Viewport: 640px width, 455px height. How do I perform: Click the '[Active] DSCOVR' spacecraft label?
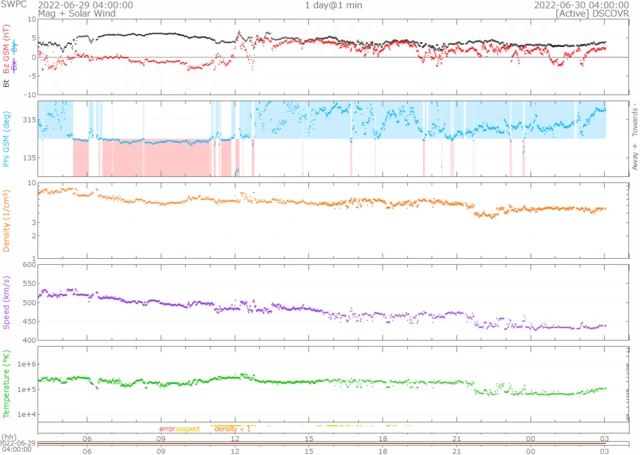pos(592,13)
